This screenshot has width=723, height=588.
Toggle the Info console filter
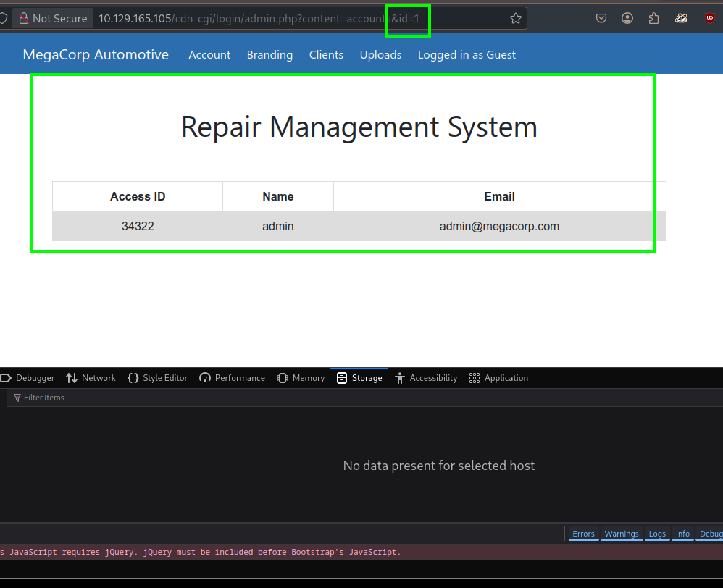[x=682, y=534]
